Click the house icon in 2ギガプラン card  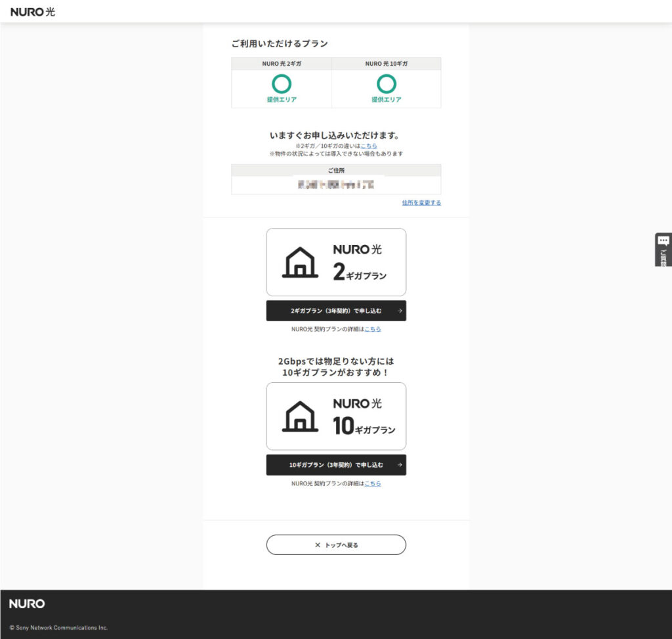tap(300, 262)
